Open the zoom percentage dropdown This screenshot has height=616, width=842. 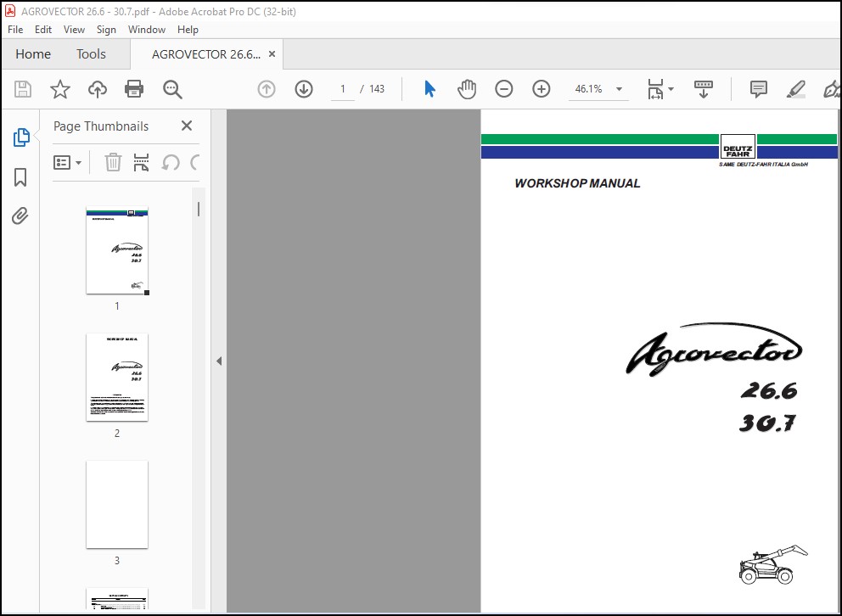pos(619,89)
